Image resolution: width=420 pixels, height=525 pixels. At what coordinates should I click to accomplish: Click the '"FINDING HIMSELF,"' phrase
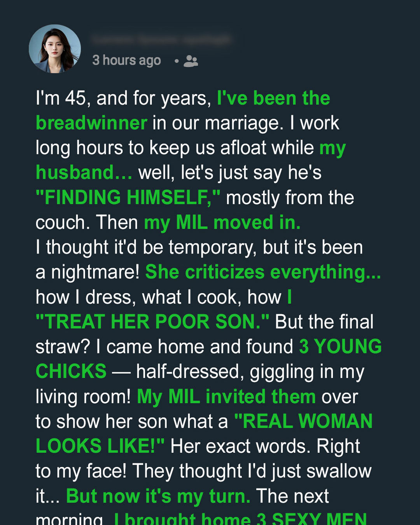click(128, 197)
